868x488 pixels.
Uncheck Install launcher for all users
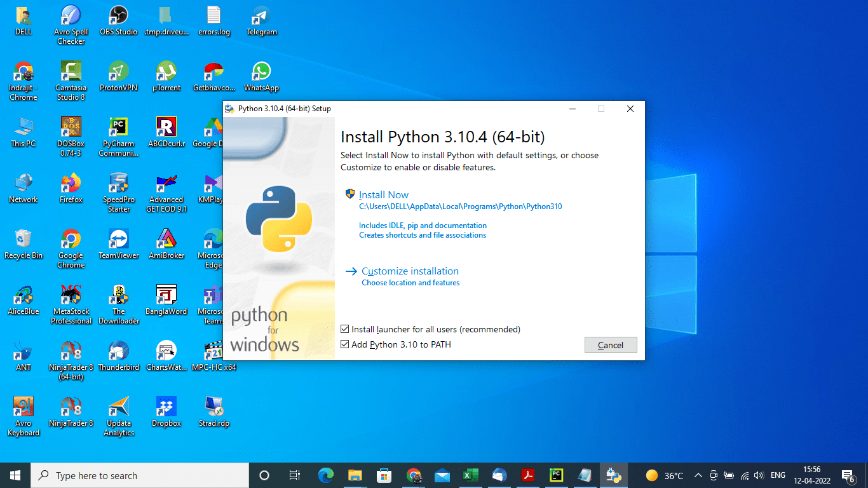(x=344, y=329)
